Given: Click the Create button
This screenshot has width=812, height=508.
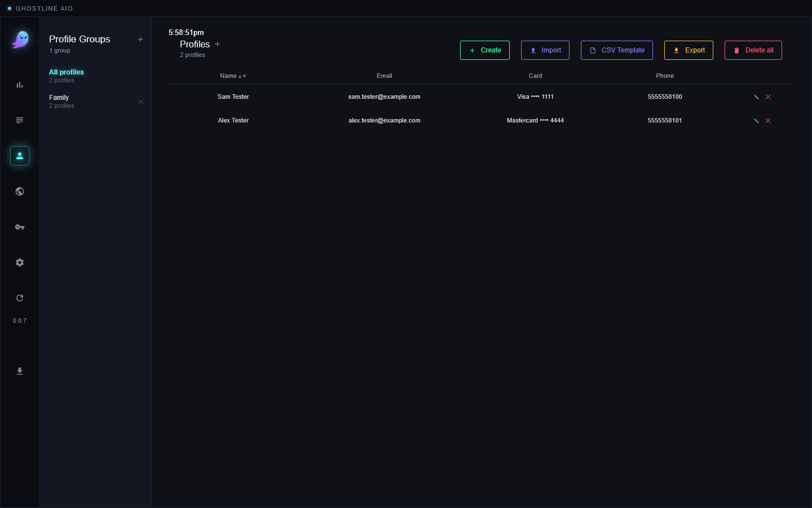Looking at the screenshot, I should (485, 50).
